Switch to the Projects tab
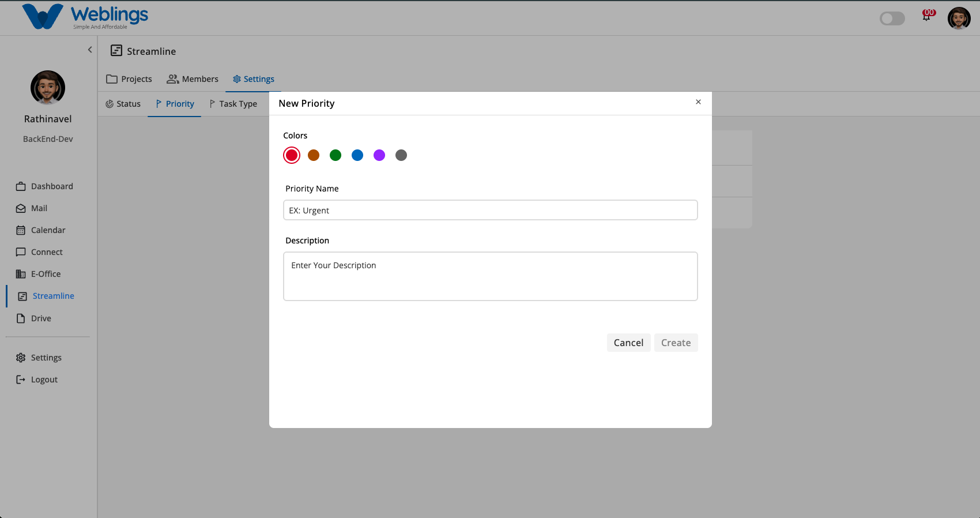This screenshot has width=980, height=518. [x=129, y=79]
